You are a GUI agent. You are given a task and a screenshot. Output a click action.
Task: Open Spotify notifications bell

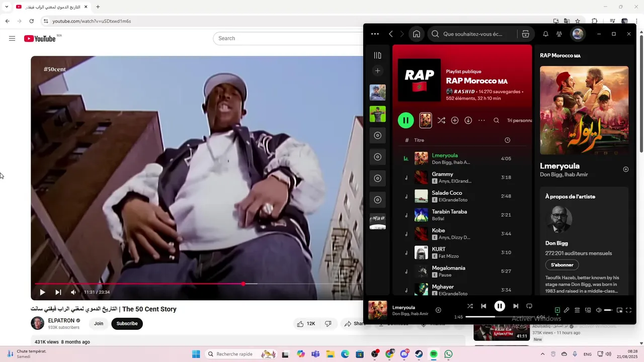(545, 34)
